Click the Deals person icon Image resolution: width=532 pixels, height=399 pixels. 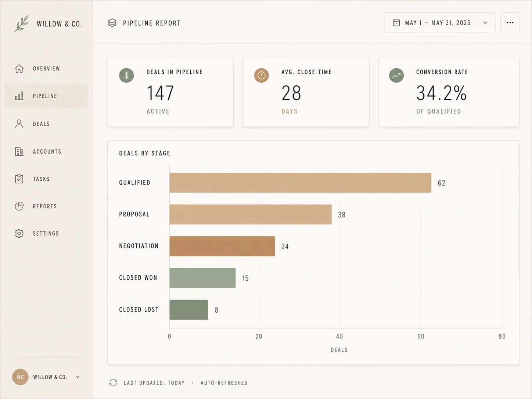click(19, 124)
